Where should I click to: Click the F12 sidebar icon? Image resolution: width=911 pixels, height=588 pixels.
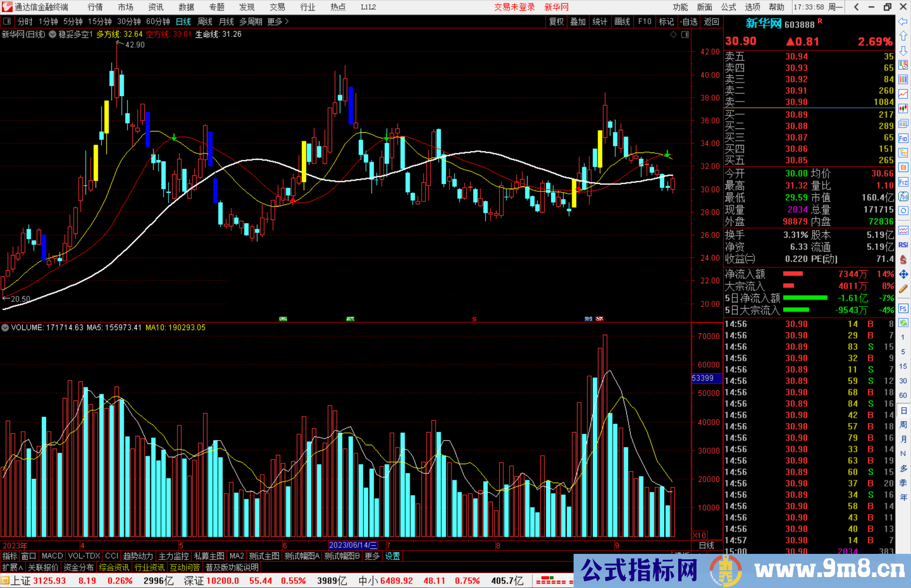click(x=903, y=182)
